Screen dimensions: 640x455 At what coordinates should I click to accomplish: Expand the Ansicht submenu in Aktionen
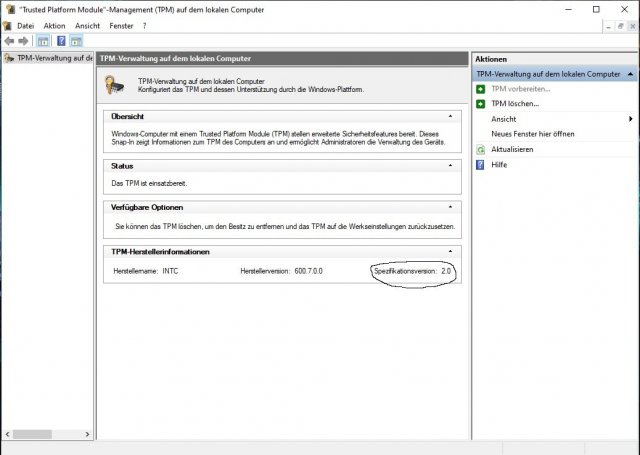630,119
